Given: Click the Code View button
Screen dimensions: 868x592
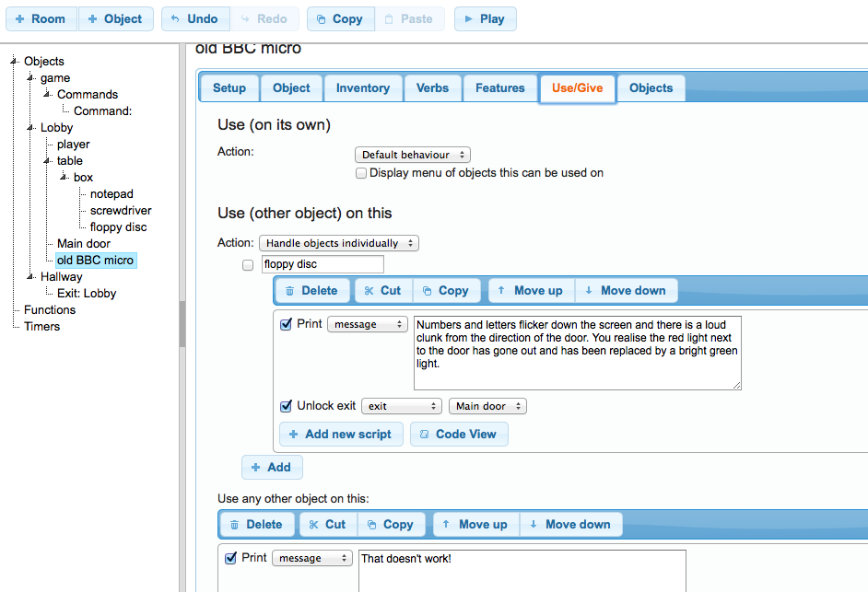Looking at the screenshot, I should pos(458,434).
